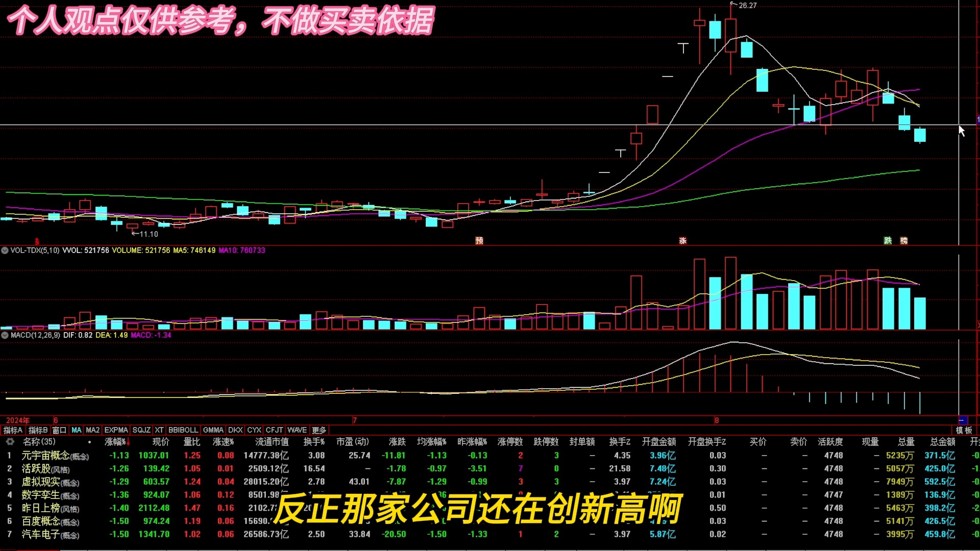Select the 汽车电子 row
980x551 pixels.
click(490, 534)
